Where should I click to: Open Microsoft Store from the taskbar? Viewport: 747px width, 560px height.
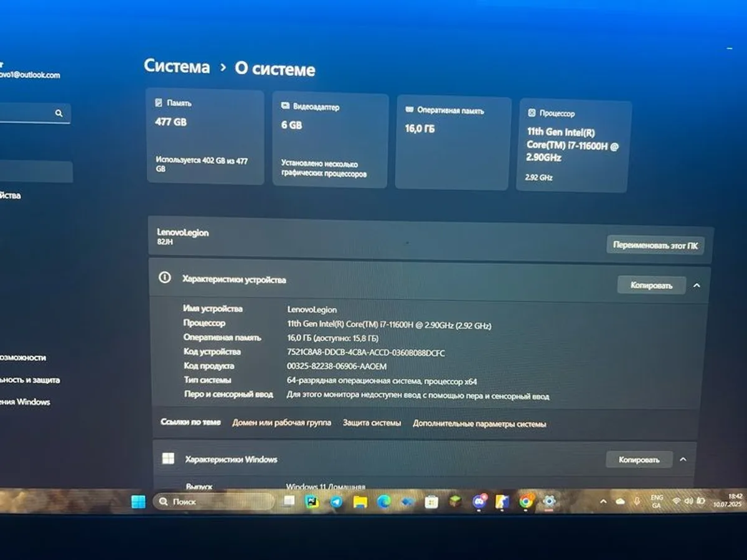click(x=431, y=502)
